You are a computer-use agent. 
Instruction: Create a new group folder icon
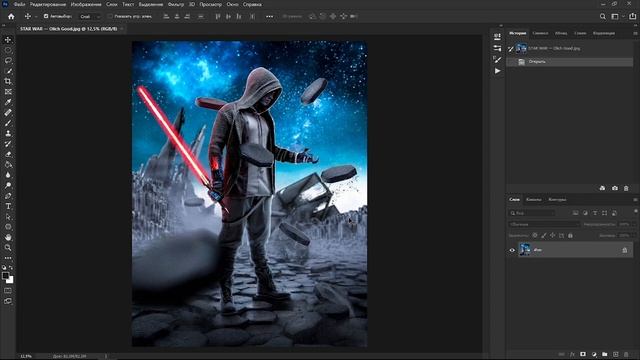coord(604,354)
